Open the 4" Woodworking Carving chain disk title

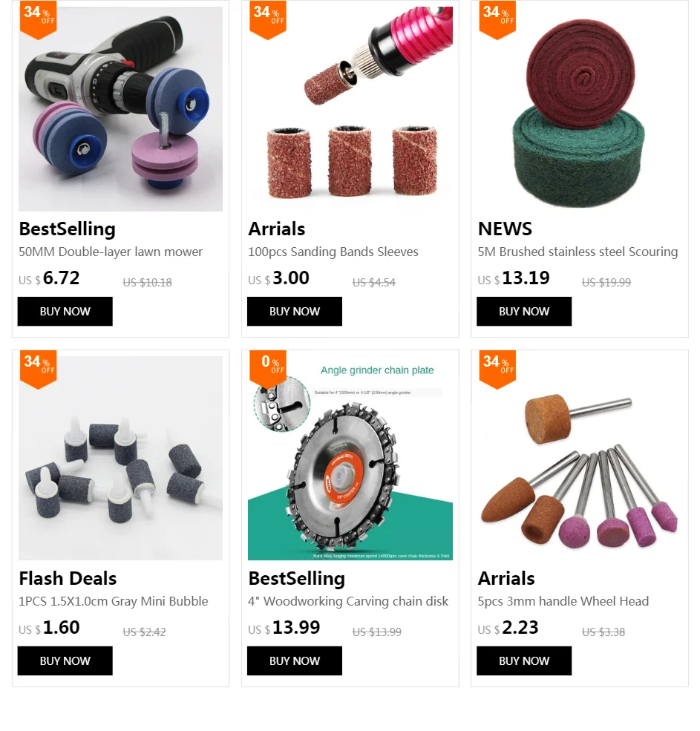pyautogui.click(x=348, y=601)
